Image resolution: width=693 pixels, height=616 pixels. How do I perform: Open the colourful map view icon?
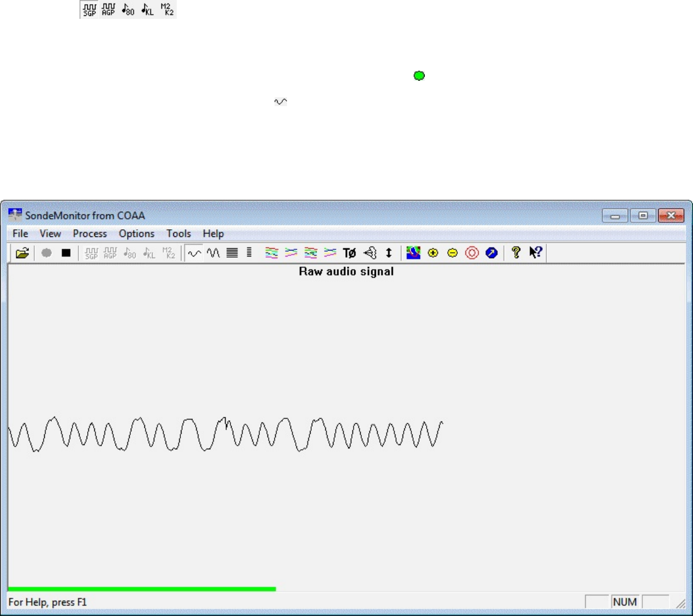coord(413,253)
